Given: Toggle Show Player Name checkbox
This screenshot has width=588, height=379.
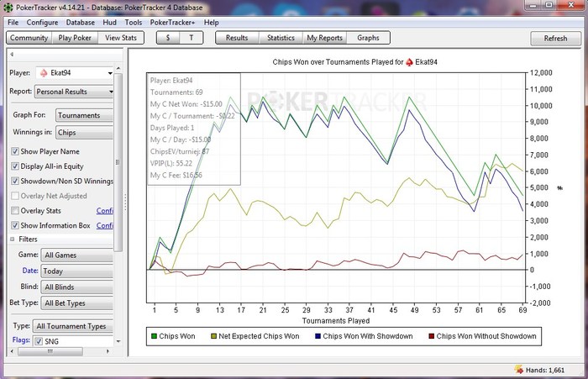Looking at the screenshot, I should [x=15, y=151].
